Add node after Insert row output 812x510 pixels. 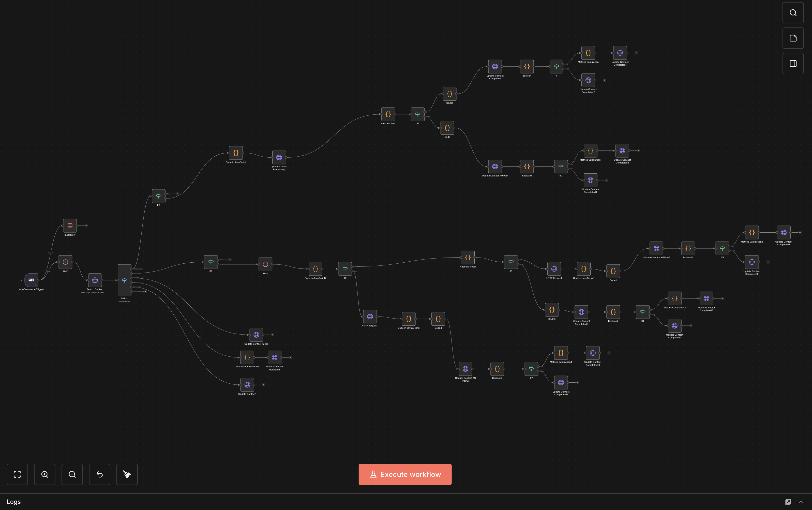[86, 226]
